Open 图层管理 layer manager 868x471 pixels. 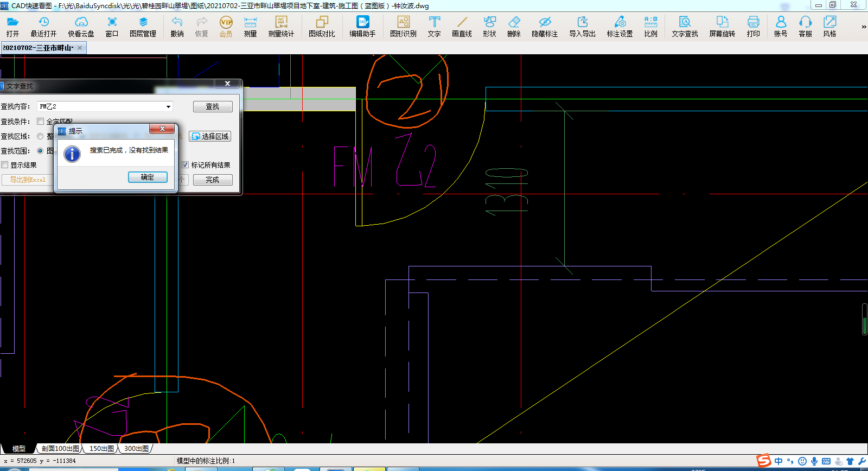[x=143, y=26]
